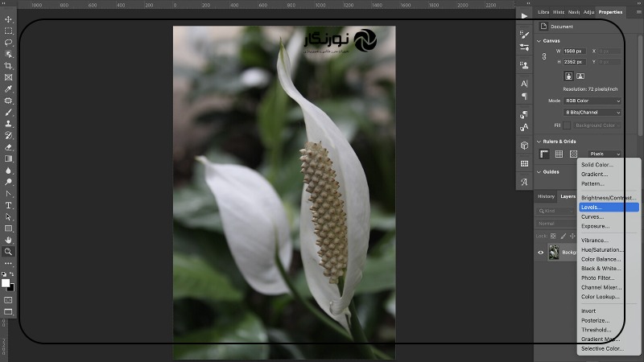Screen dimensions: 644x362
Task: Select the Lasso tool
Action: (x=9, y=43)
